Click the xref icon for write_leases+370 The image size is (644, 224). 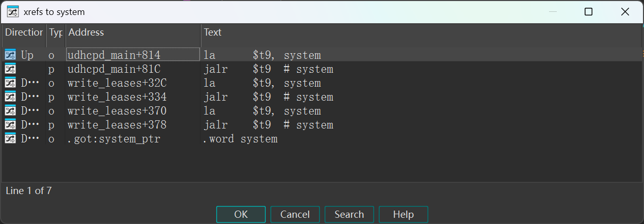(10, 110)
